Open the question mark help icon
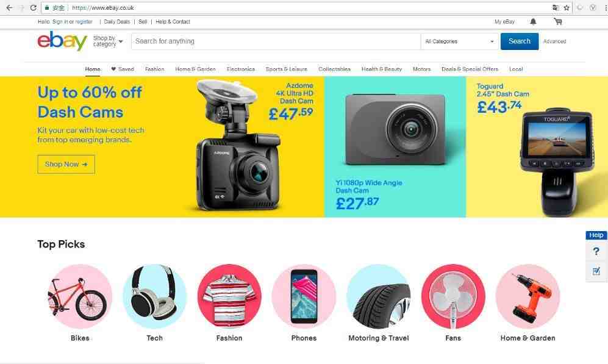The height and width of the screenshot is (364, 608). pos(596,251)
